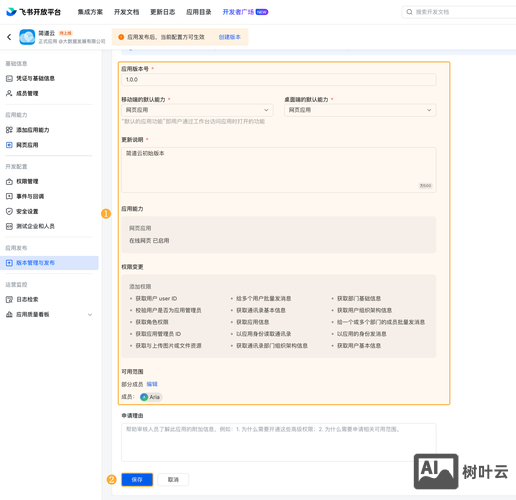The image size is (516, 500).
Task: Select 版本管理与发布 in sidebar
Action: [49, 263]
